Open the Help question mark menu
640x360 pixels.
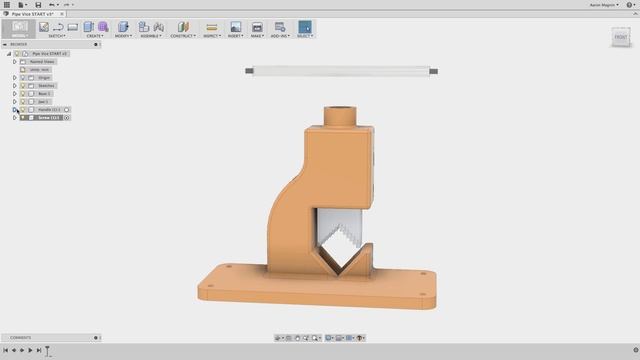coord(630,5)
